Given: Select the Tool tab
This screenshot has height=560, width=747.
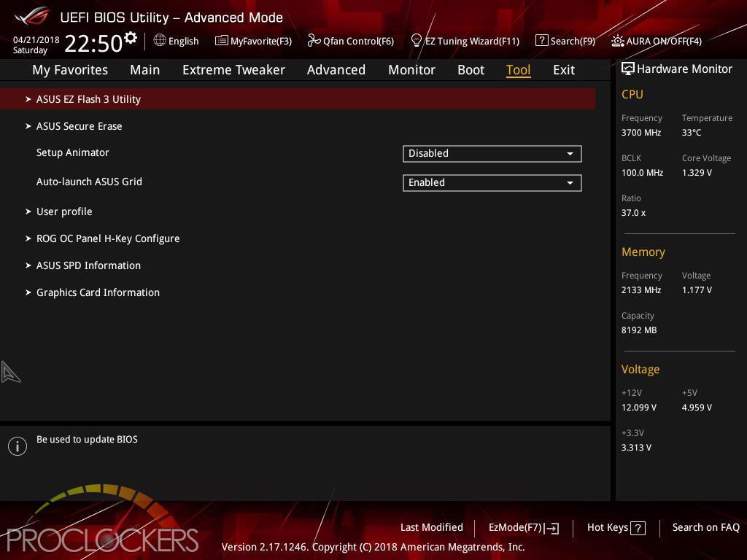Looking at the screenshot, I should (x=519, y=70).
